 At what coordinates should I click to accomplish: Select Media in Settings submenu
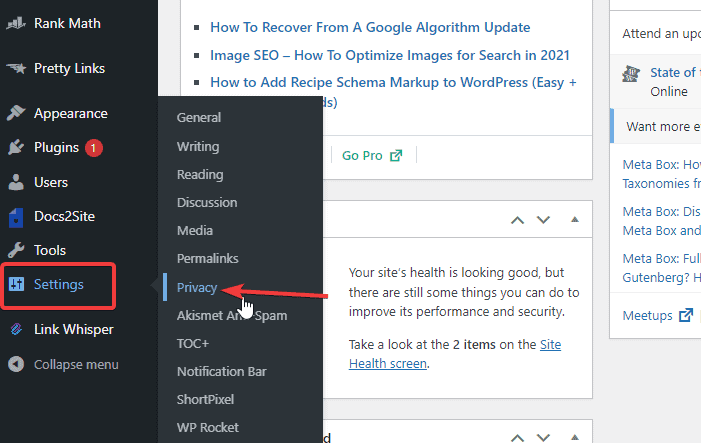[x=195, y=230]
